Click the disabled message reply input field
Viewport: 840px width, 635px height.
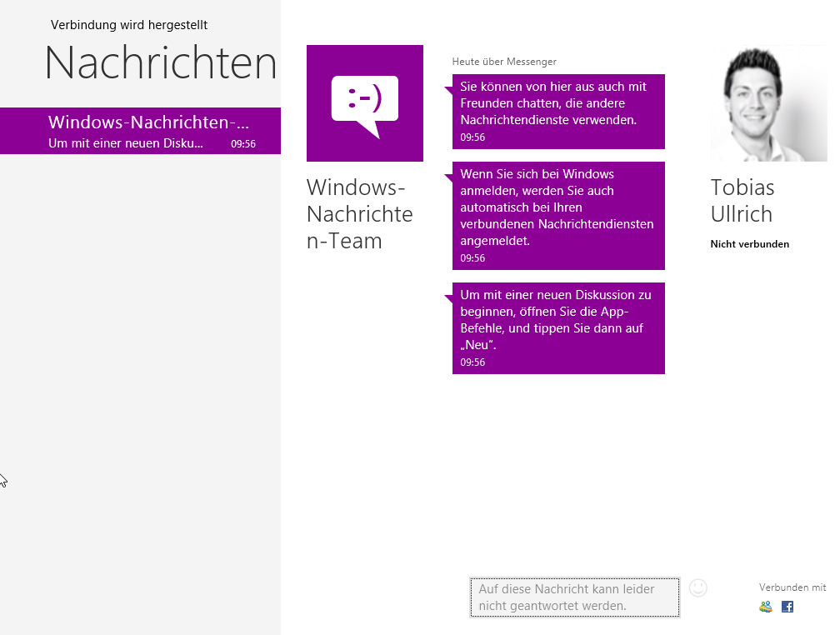point(575,597)
